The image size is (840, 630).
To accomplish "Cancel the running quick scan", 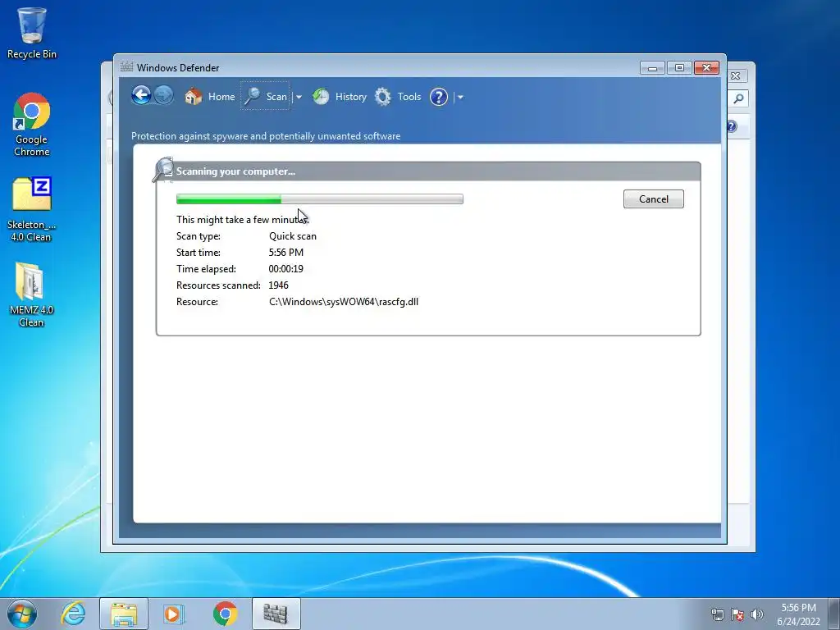I will tap(654, 199).
